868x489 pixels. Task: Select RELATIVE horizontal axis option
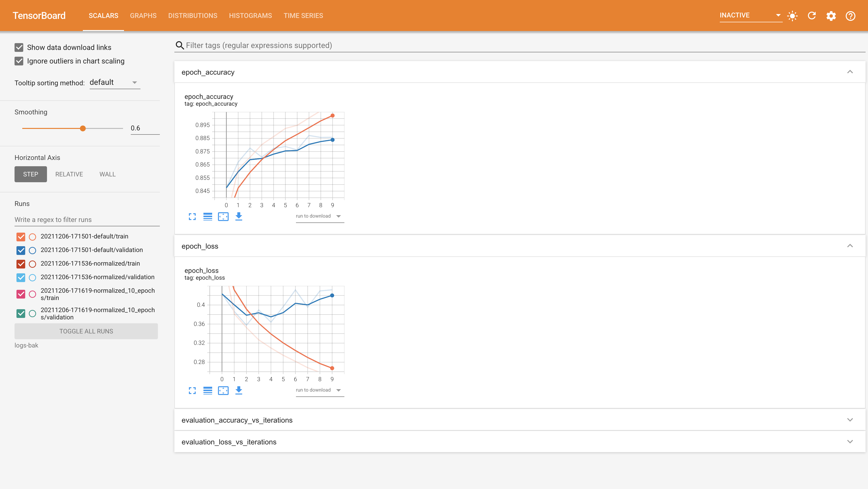click(x=69, y=174)
